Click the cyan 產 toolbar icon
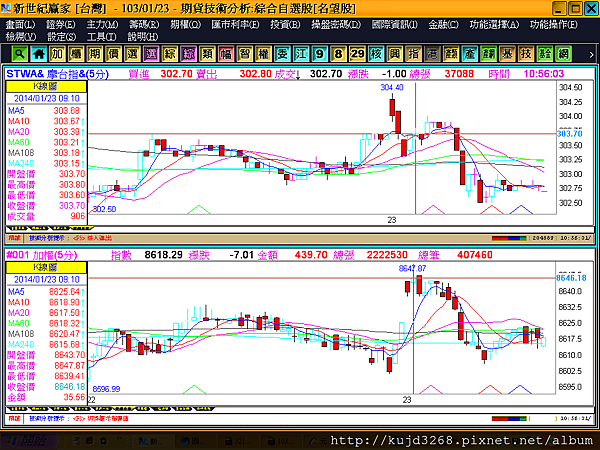This screenshot has height=450, width=600. click(x=470, y=54)
